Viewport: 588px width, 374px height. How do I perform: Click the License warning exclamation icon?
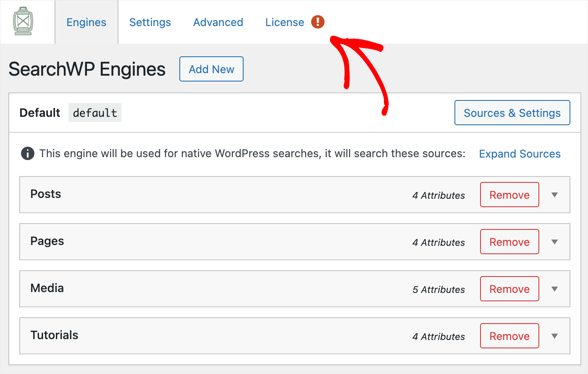318,22
